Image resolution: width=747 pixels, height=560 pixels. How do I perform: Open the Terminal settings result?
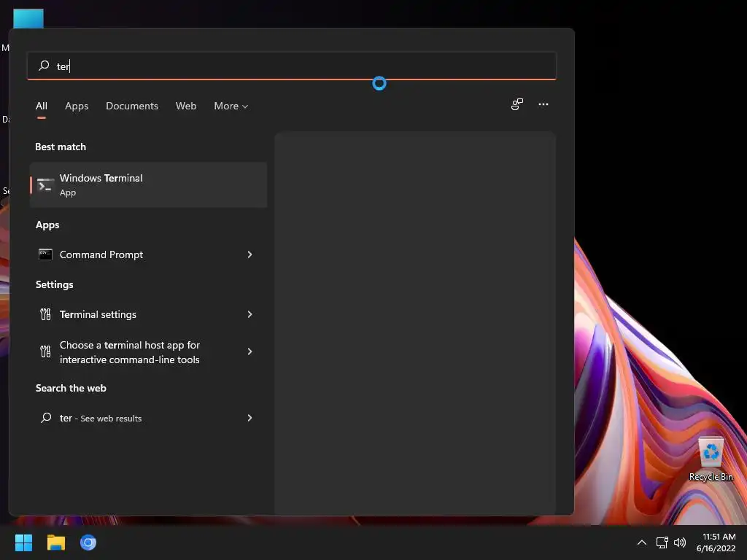pyautogui.click(x=148, y=314)
